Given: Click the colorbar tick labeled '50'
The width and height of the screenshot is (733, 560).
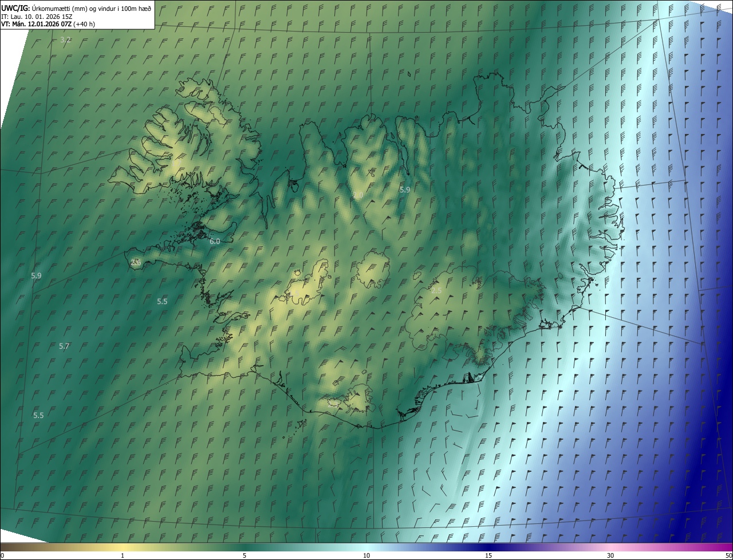Looking at the screenshot, I should (x=728, y=555).
